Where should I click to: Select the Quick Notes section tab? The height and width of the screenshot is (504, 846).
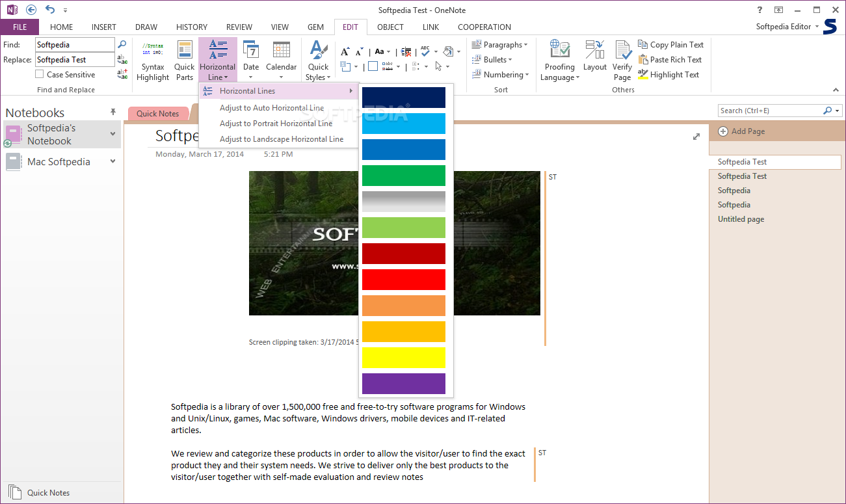tap(158, 113)
